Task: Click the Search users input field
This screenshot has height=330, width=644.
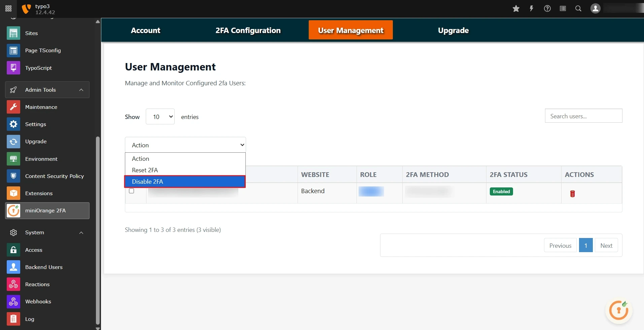Action: tap(583, 116)
